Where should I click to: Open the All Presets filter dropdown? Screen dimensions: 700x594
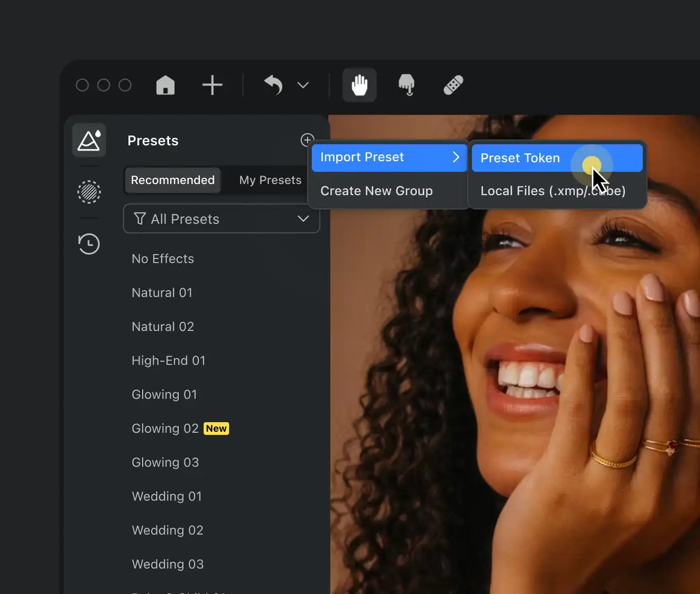click(x=221, y=219)
